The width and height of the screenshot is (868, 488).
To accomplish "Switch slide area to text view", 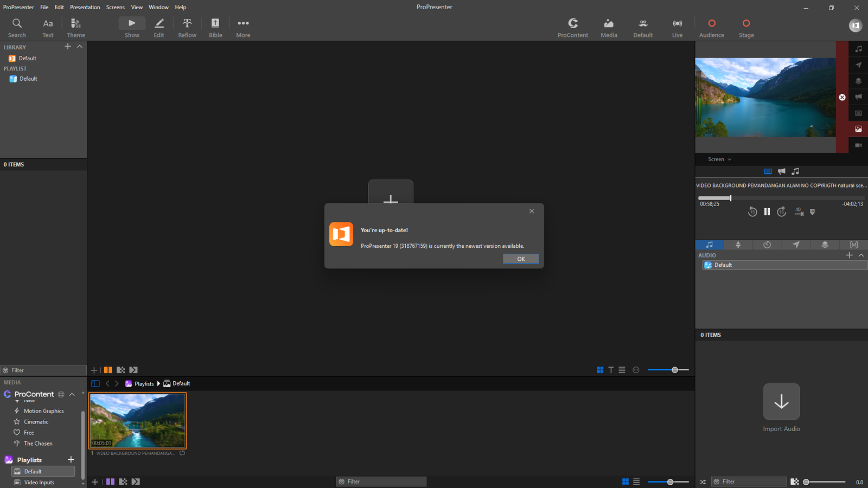I will (611, 370).
